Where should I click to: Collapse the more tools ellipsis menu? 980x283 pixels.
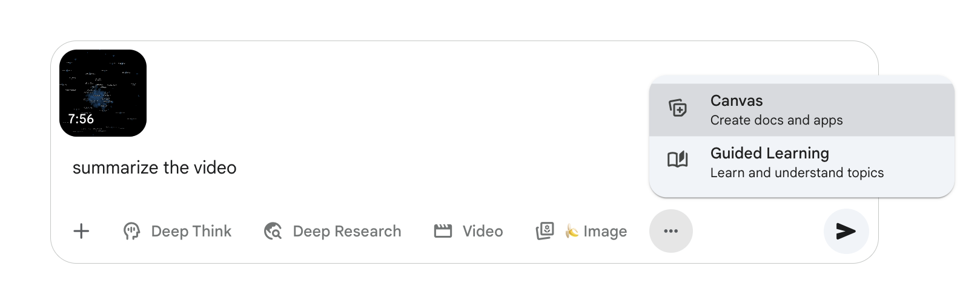coord(670,231)
